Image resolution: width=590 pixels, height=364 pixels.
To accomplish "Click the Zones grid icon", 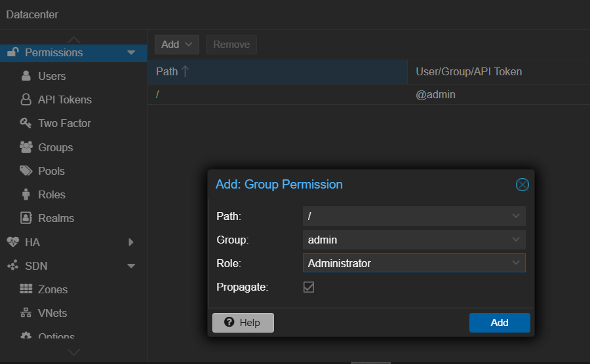I will (26, 289).
